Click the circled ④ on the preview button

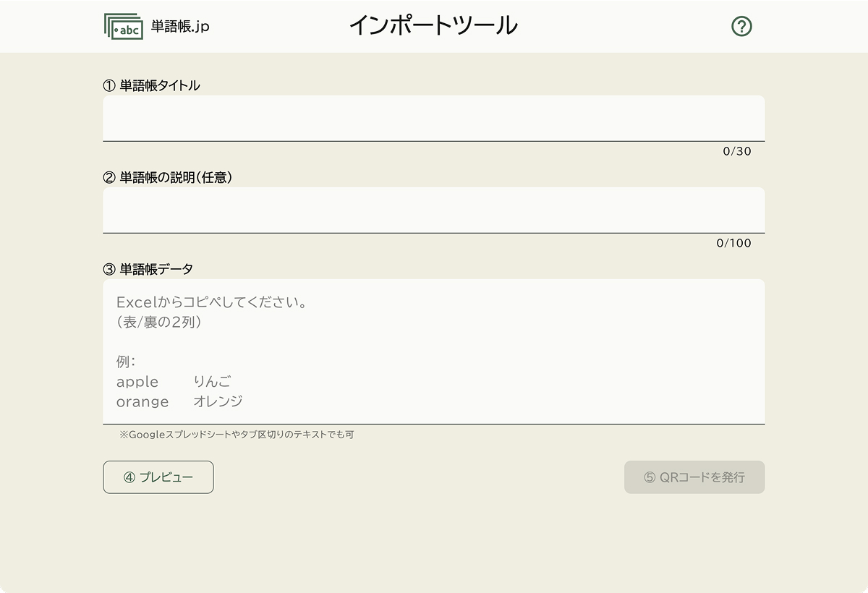[x=129, y=477]
